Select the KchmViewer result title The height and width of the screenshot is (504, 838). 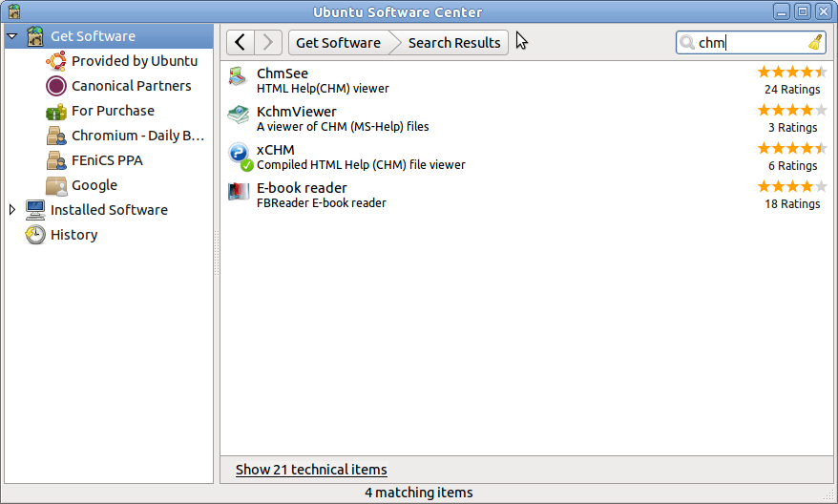297,111
